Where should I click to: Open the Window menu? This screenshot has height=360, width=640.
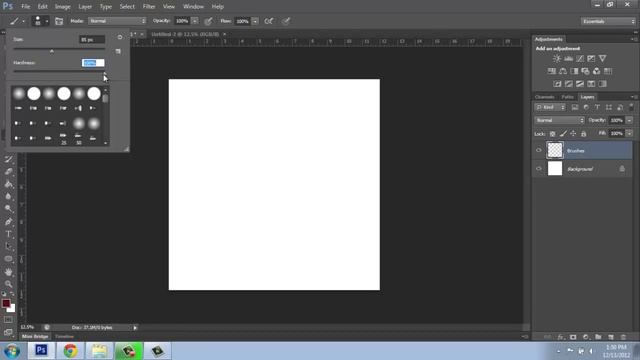point(193,7)
